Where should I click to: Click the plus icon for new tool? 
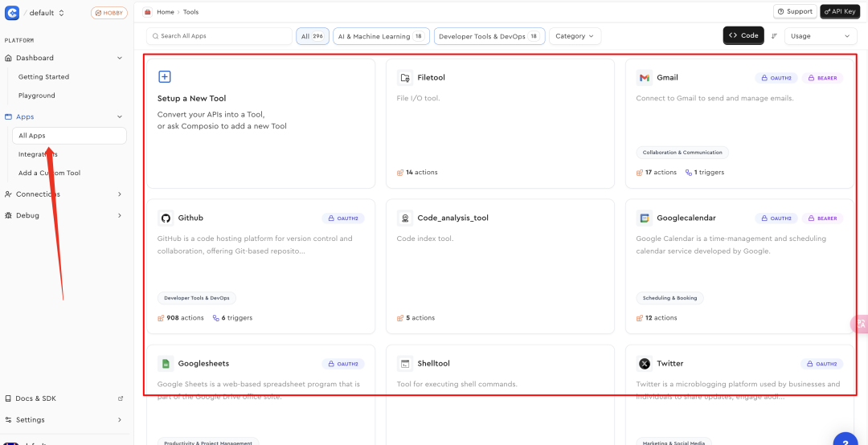pyautogui.click(x=164, y=77)
